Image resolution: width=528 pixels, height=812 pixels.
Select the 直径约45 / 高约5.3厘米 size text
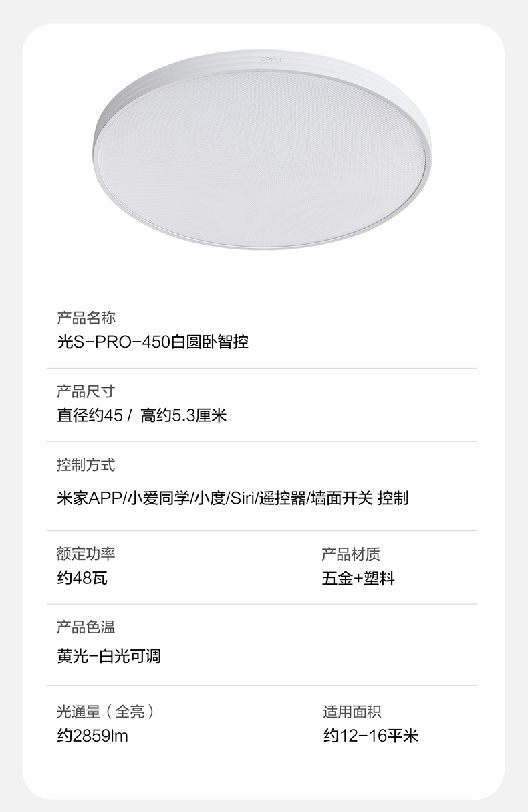pos(142,416)
